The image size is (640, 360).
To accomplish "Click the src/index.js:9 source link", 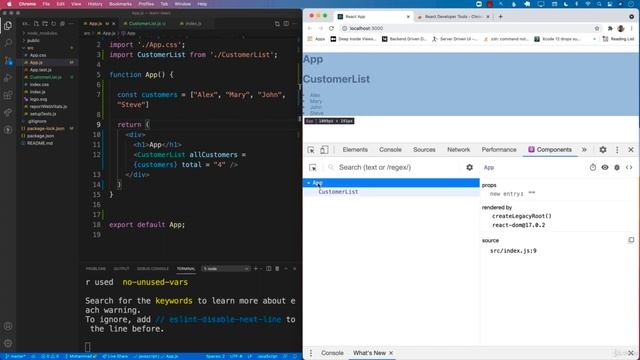I will point(513,251).
